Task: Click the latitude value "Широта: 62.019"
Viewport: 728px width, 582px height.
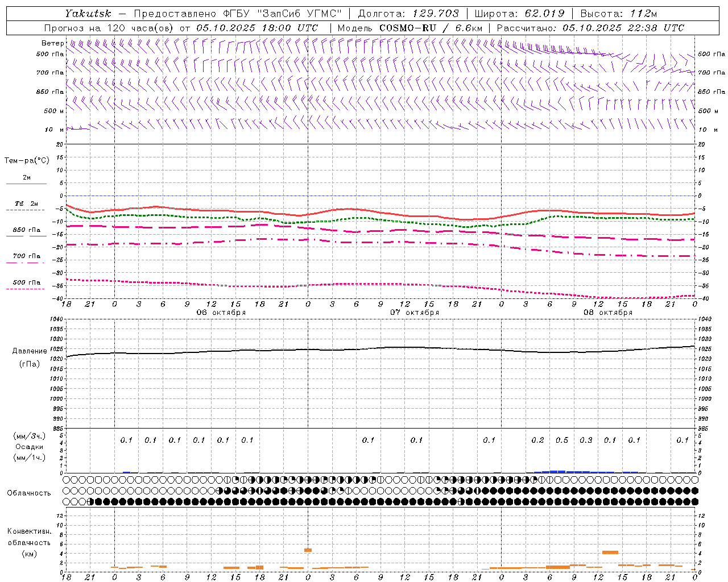Action: click(520, 14)
